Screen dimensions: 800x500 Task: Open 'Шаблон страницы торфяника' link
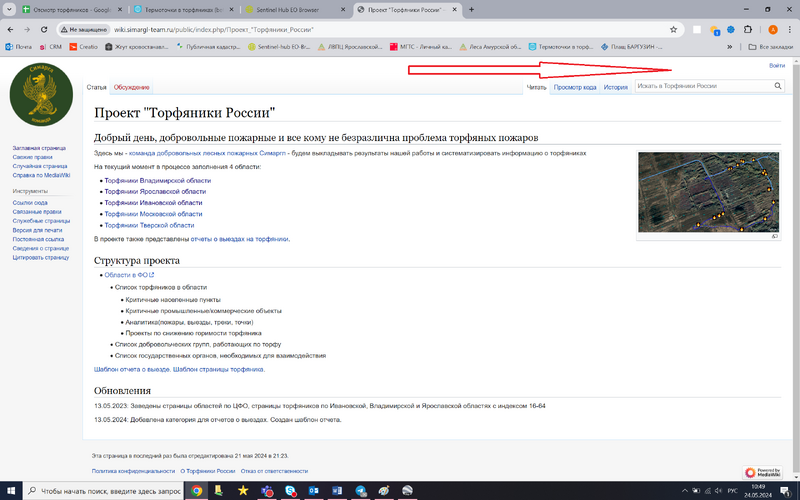point(218,369)
